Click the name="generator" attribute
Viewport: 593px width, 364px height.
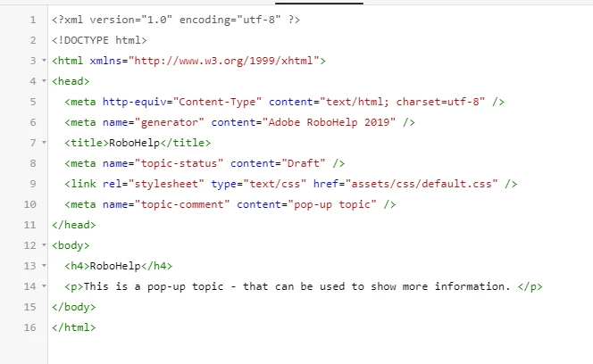[x=154, y=122]
